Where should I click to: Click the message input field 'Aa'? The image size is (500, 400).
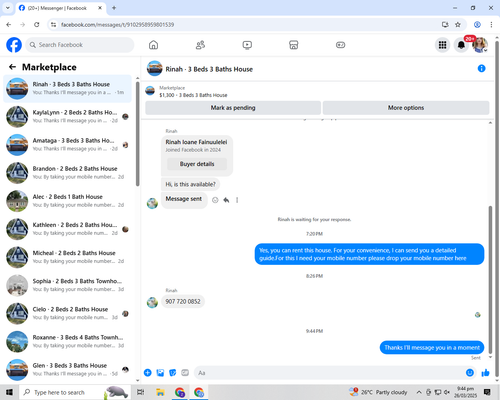(x=329, y=373)
